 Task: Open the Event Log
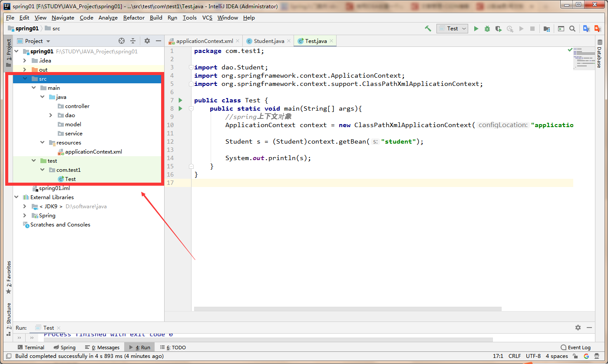pyautogui.click(x=575, y=348)
